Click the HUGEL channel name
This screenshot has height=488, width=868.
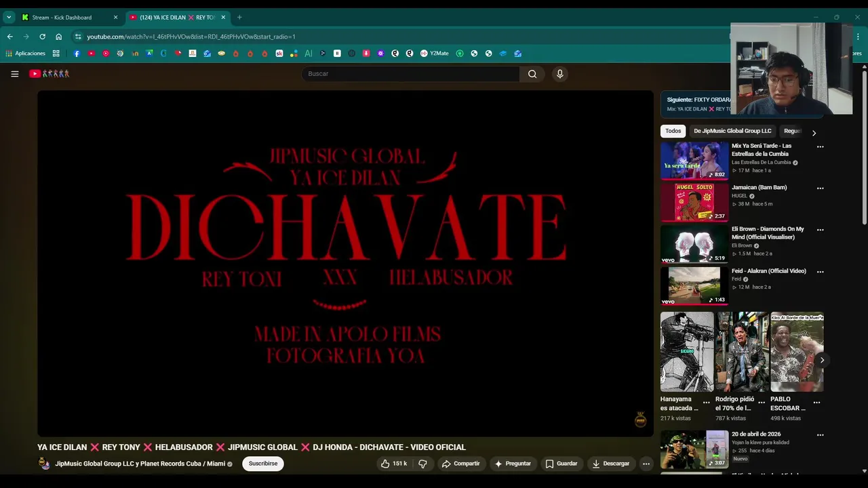coord(739,196)
